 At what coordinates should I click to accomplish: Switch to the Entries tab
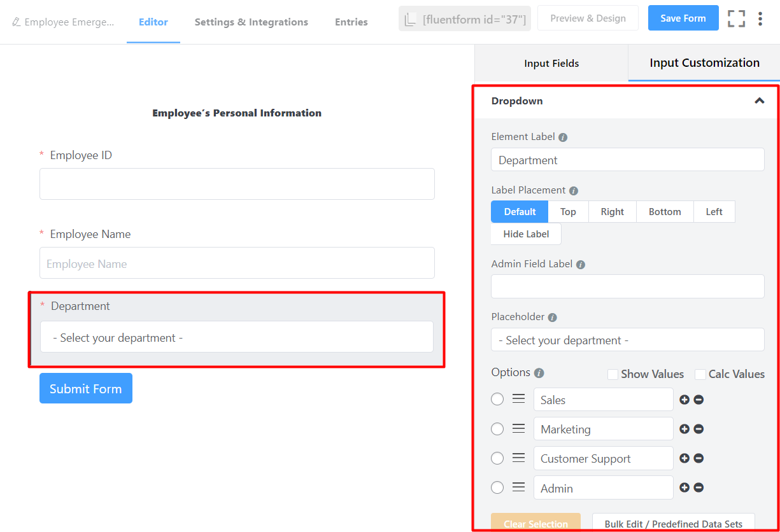point(351,22)
